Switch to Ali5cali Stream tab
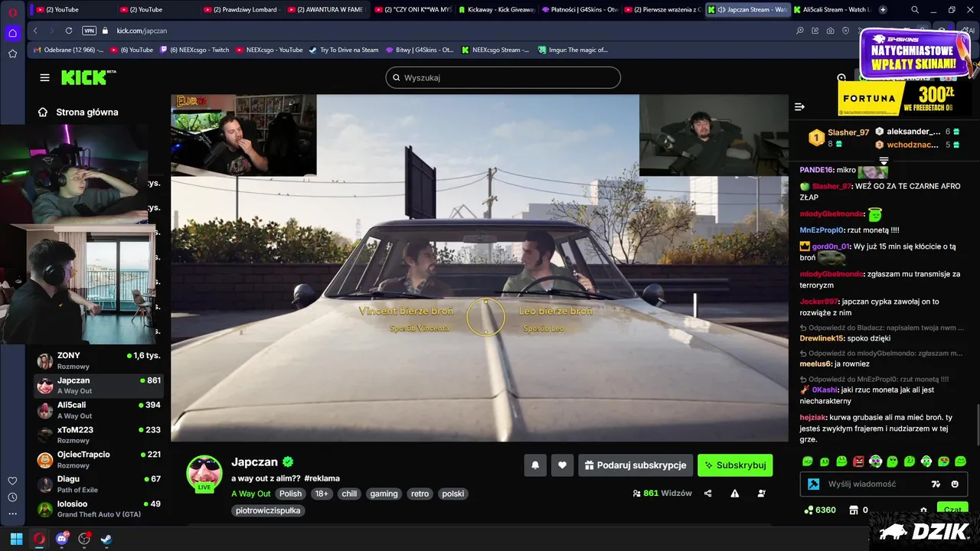This screenshot has height=551, width=980. click(831, 9)
